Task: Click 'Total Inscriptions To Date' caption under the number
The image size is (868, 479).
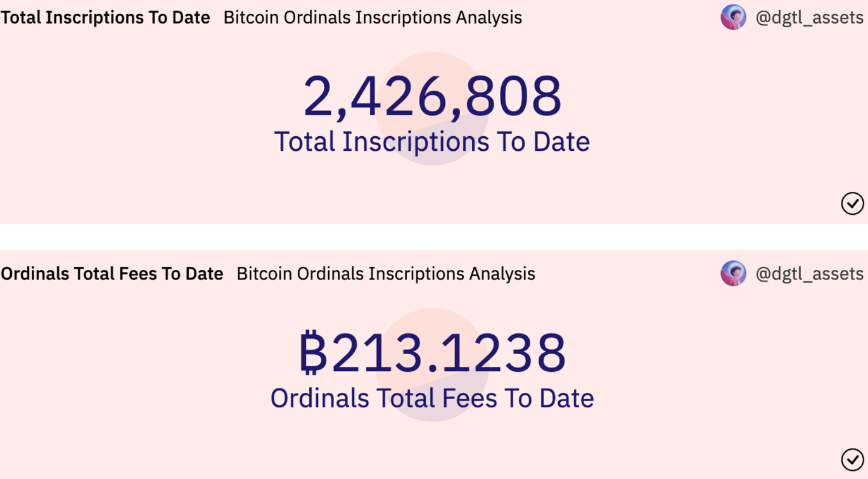Action: click(x=432, y=141)
